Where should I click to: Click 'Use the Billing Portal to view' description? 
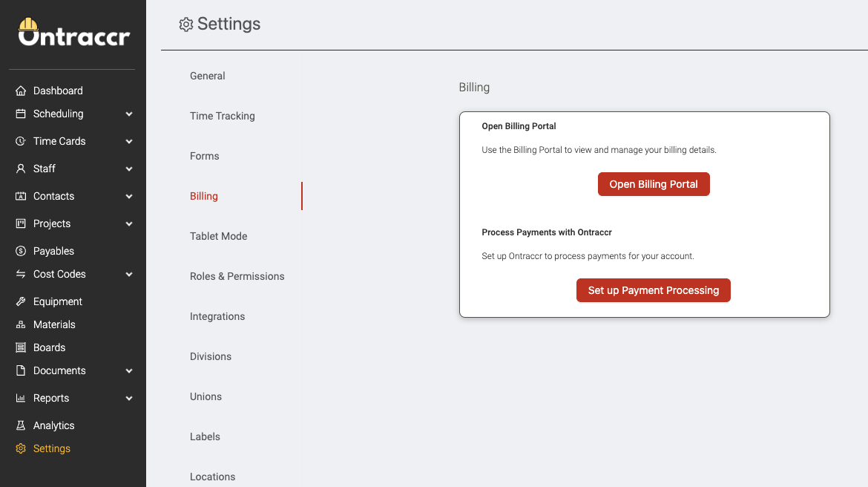pyautogui.click(x=599, y=150)
